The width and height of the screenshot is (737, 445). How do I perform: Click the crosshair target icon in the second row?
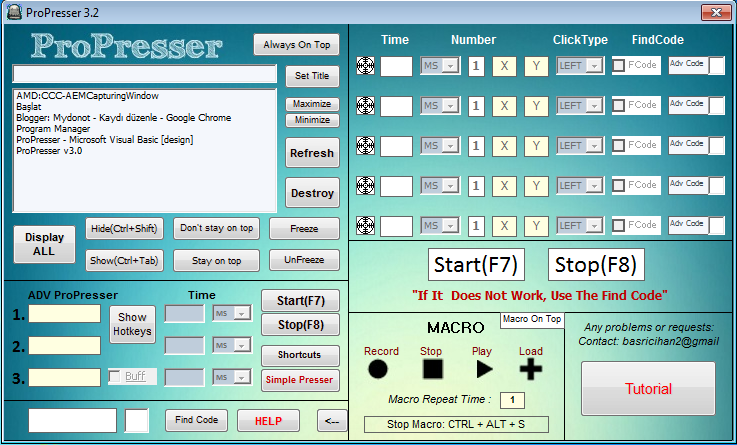[365, 106]
